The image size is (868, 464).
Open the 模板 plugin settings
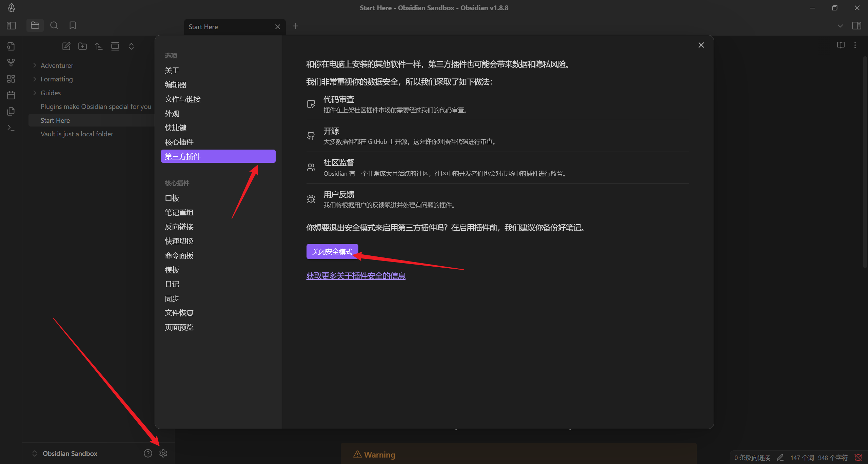[x=218, y=270]
